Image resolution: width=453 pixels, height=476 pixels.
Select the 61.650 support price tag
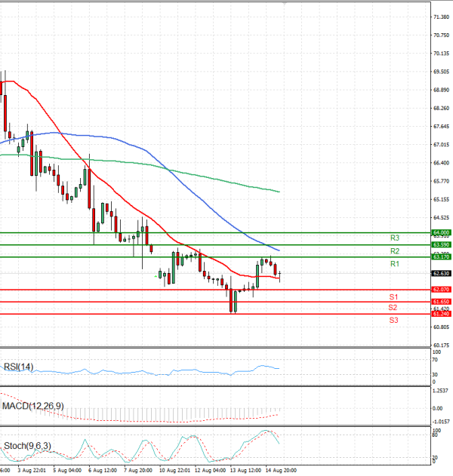pos(442,302)
